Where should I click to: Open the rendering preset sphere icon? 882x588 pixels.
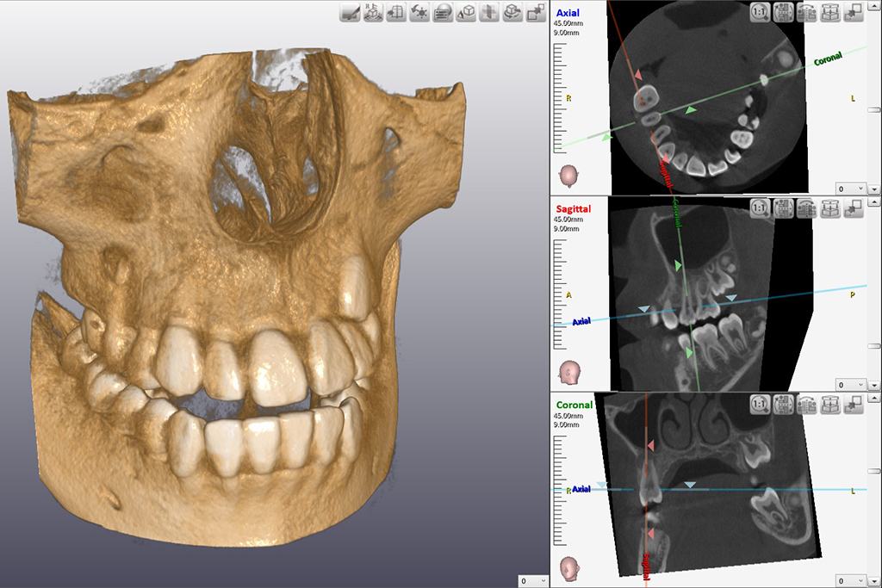(443, 12)
